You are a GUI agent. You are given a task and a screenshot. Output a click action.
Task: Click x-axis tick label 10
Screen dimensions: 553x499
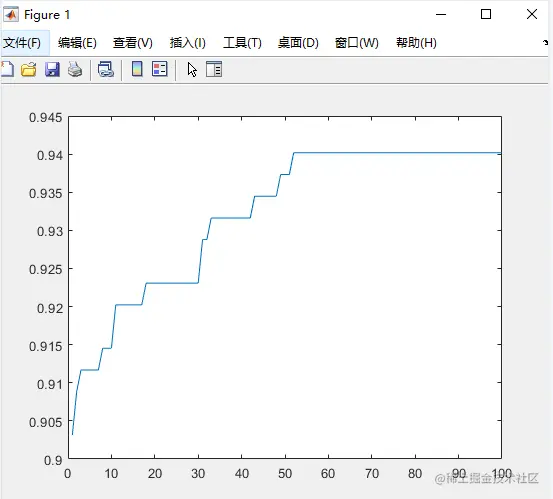pyautogui.click(x=111, y=474)
